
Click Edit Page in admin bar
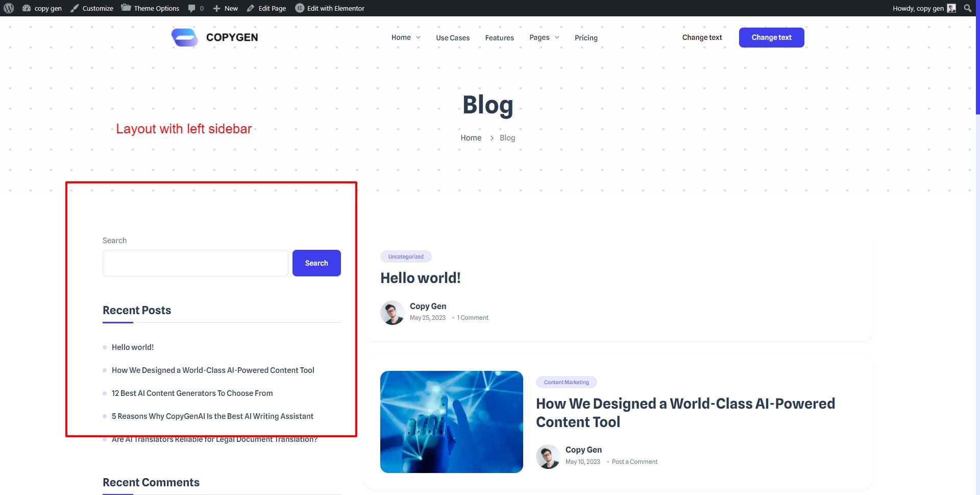click(x=266, y=8)
